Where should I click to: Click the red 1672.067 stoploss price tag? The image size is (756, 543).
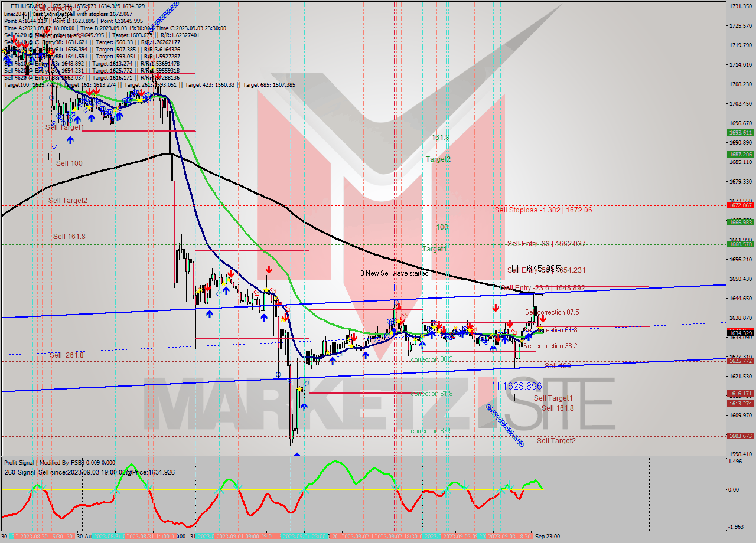pyautogui.click(x=740, y=205)
